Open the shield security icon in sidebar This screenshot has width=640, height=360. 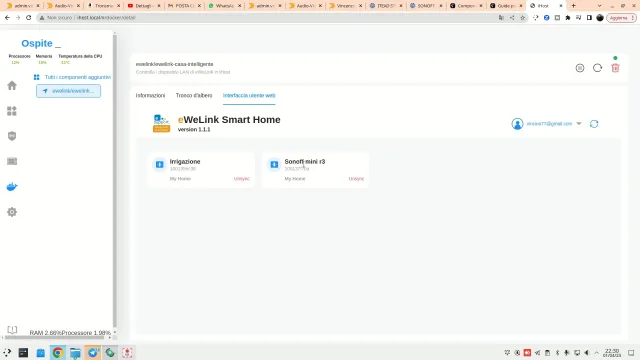[x=12, y=136]
